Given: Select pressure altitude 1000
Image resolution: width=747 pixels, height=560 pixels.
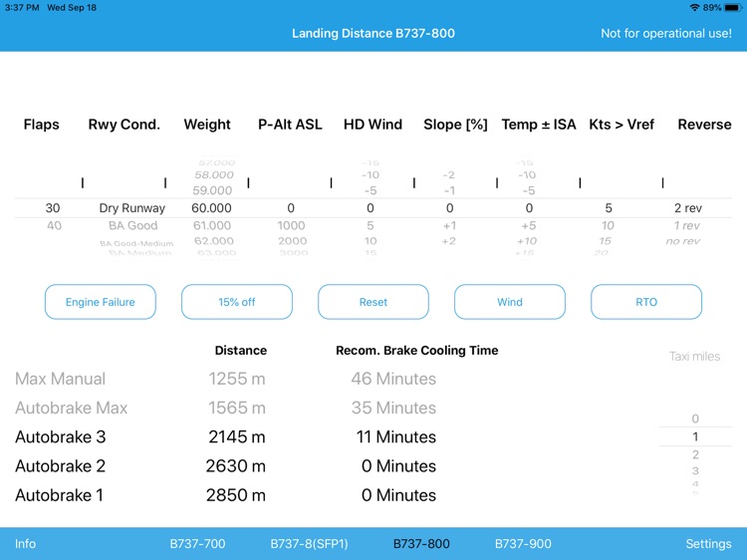Looking at the screenshot, I should [291, 225].
